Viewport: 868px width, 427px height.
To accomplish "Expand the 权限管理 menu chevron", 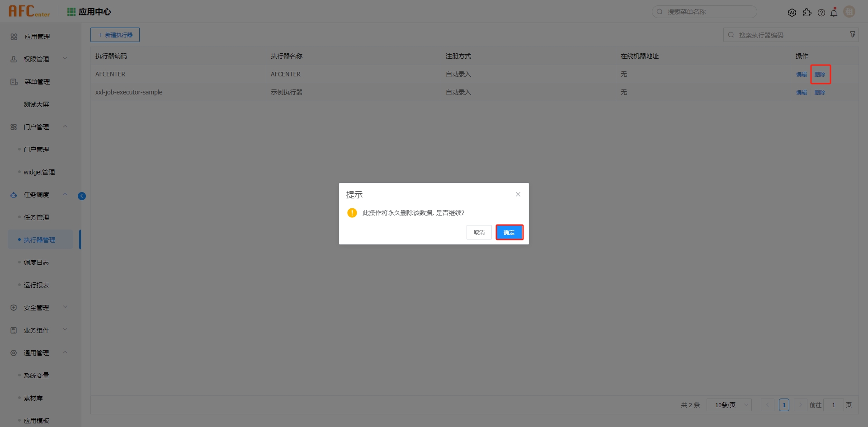I will pyautogui.click(x=65, y=58).
